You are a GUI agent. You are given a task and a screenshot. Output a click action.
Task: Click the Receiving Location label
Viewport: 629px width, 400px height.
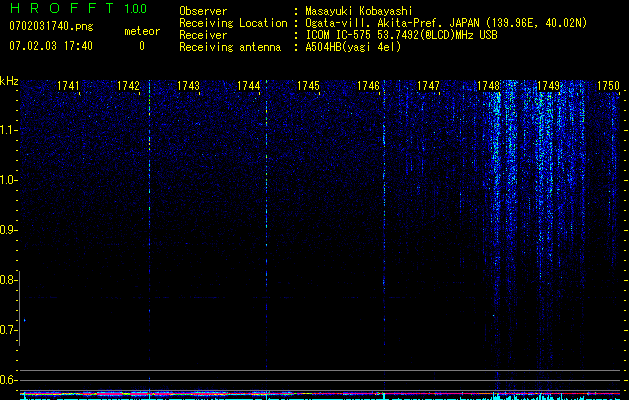tap(233, 23)
